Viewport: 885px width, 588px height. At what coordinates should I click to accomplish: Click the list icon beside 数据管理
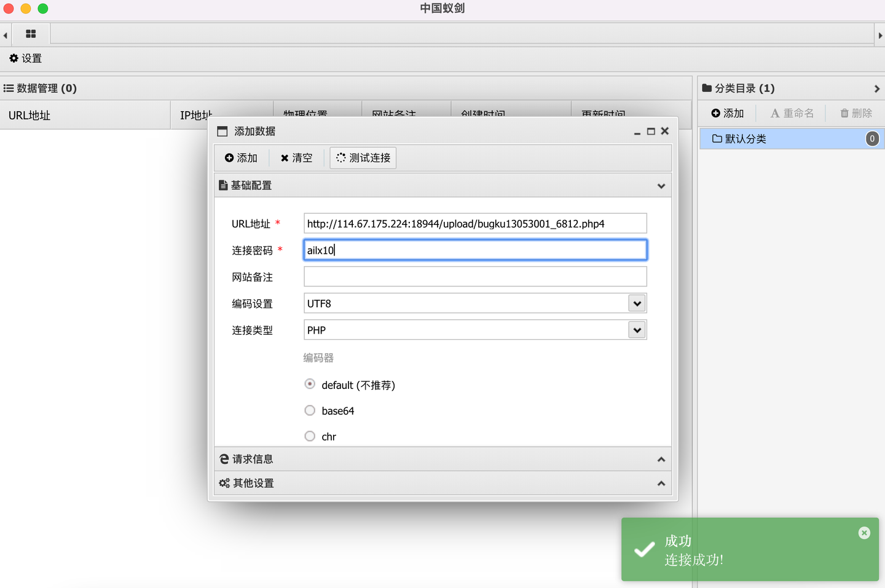click(x=8, y=88)
